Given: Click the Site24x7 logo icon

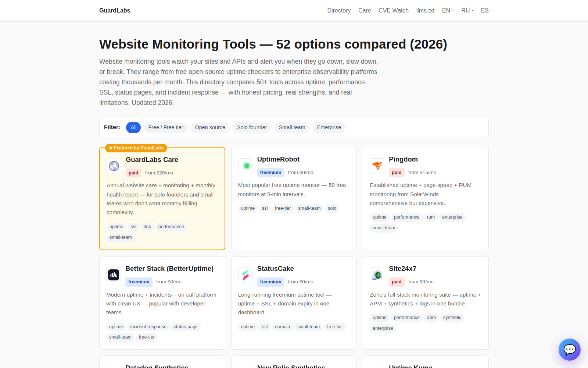Looking at the screenshot, I should [377, 275].
